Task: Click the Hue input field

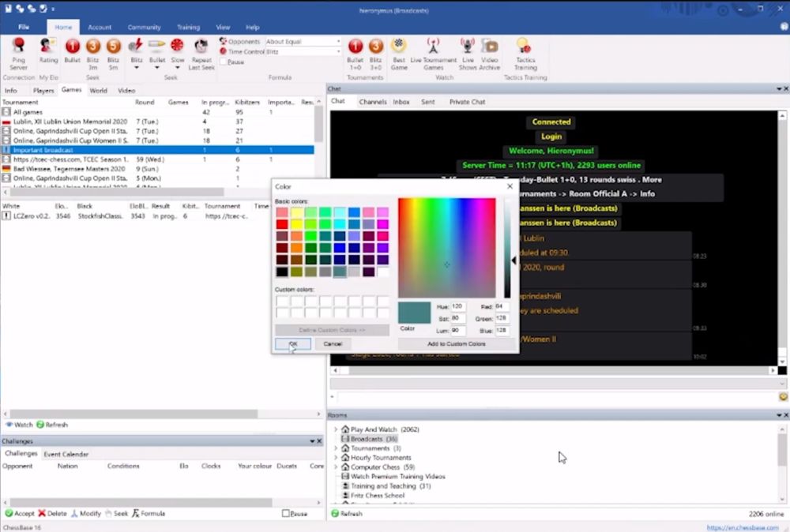Action: pyautogui.click(x=457, y=306)
